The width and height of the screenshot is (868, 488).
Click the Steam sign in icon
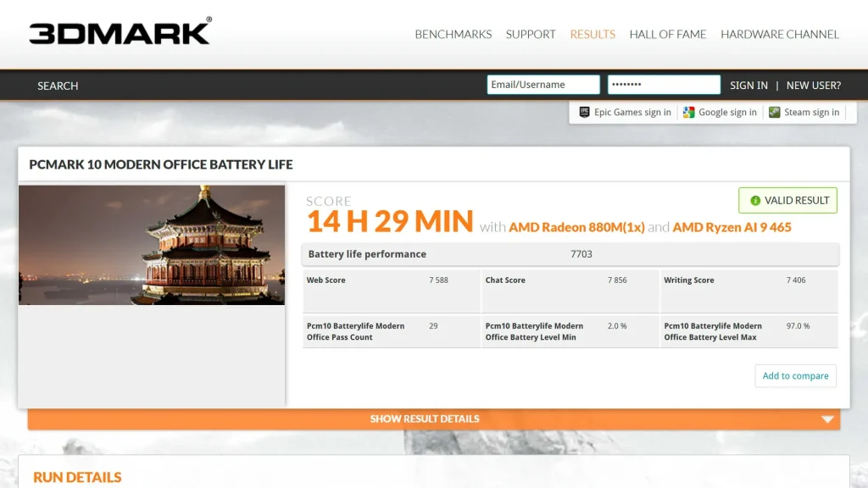[x=775, y=113]
